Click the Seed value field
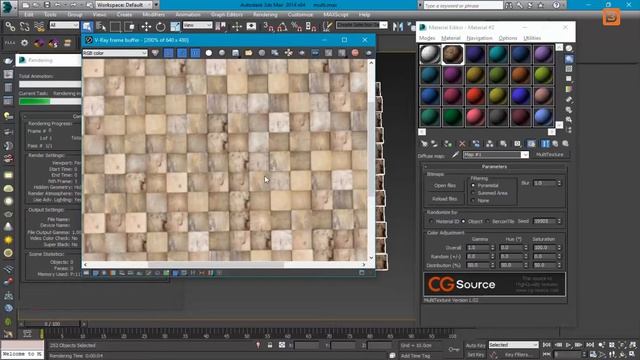 click(544, 221)
